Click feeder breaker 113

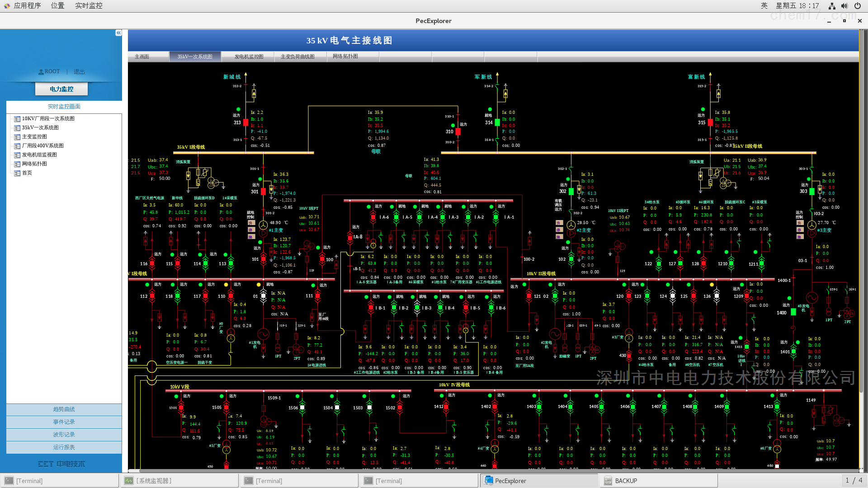coord(231,263)
